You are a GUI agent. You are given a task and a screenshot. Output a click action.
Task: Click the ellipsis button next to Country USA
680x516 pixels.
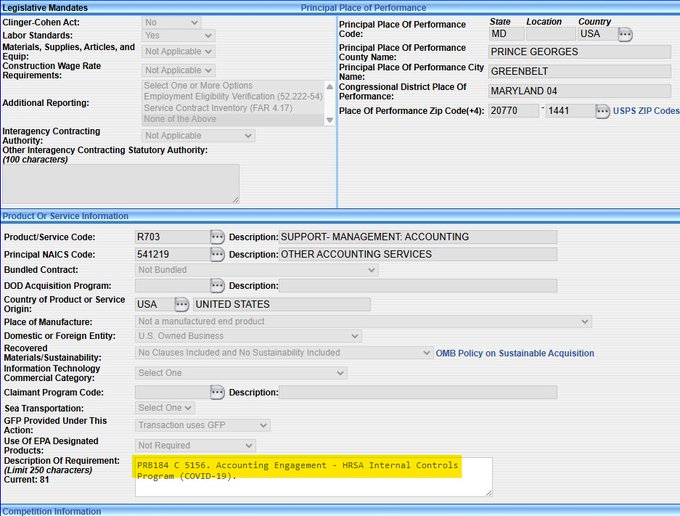pos(626,34)
